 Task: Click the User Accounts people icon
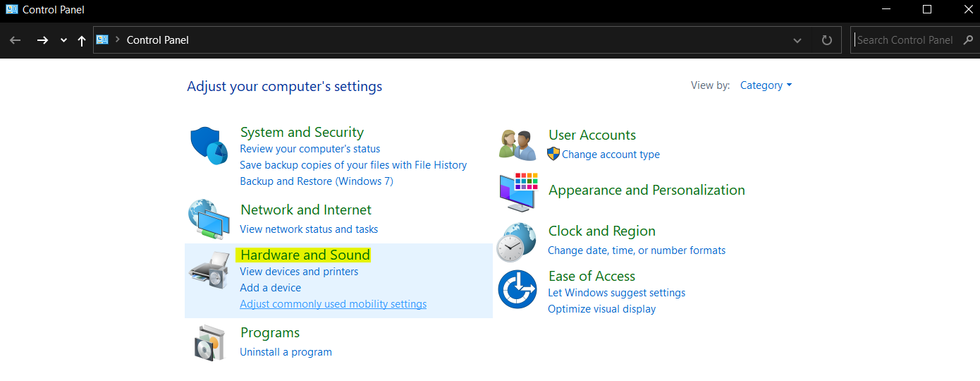click(x=517, y=145)
